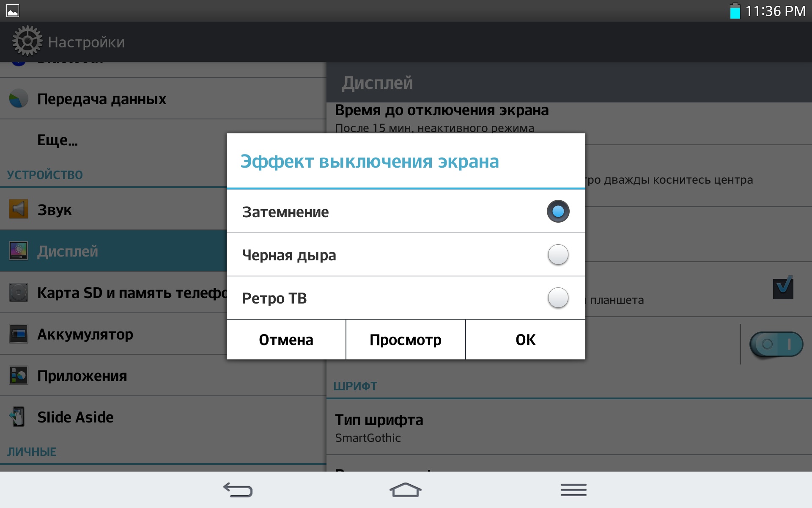Pick the Ретро ТВ radio option
This screenshot has width=812, height=508.
click(558, 298)
